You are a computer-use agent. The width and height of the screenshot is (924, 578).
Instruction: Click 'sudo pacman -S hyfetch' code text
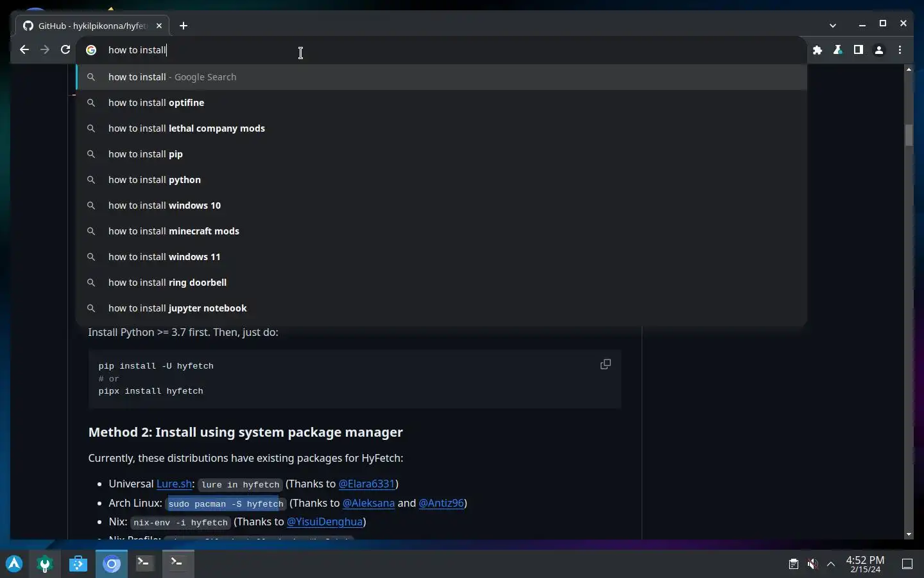tap(226, 504)
